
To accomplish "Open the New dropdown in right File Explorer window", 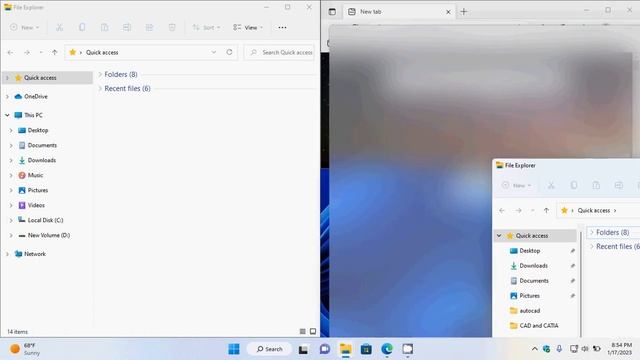I will 516,185.
